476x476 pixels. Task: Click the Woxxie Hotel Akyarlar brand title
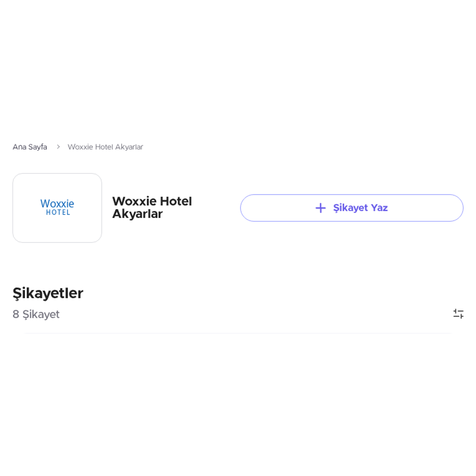click(x=152, y=207)
